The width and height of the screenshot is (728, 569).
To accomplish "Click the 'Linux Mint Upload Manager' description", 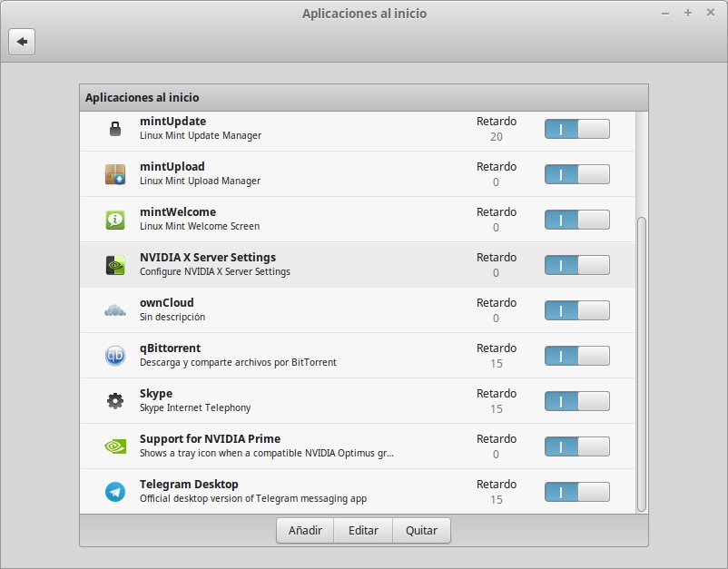I will pyautogui.click(x=200, y=181).
